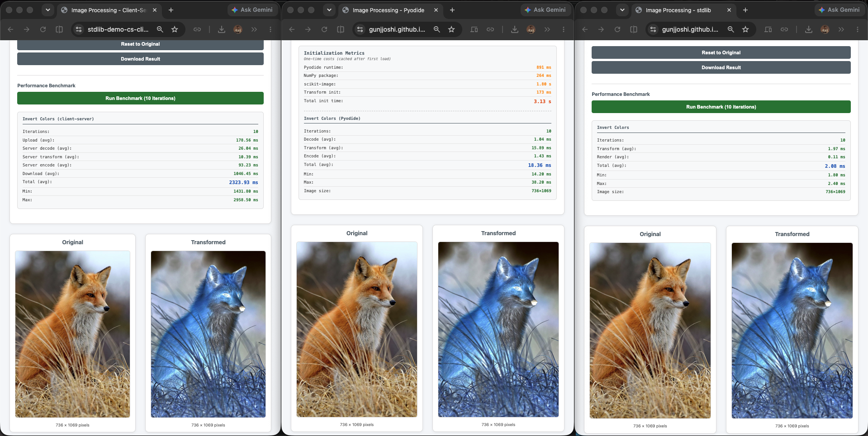Show hidden toolbar items in Pyodide window
Image resolution: width=868 pixels, height=436 pixels.
[x=547, y=29]
